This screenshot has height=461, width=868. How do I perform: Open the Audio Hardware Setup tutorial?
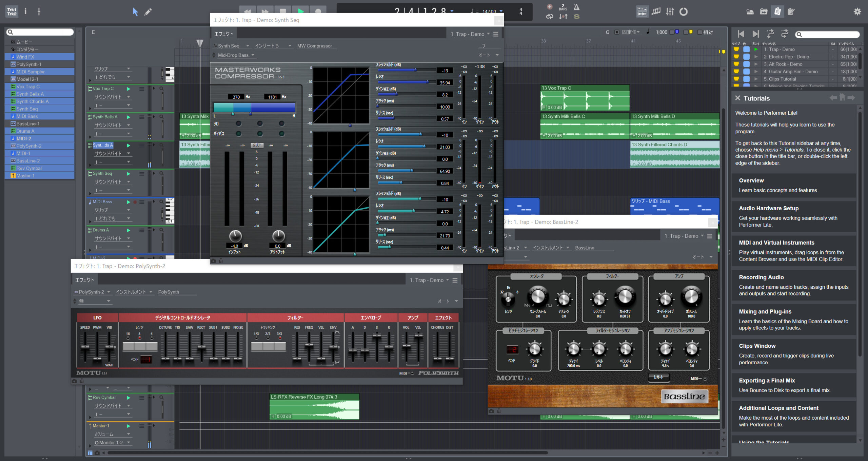coord(793,216)
